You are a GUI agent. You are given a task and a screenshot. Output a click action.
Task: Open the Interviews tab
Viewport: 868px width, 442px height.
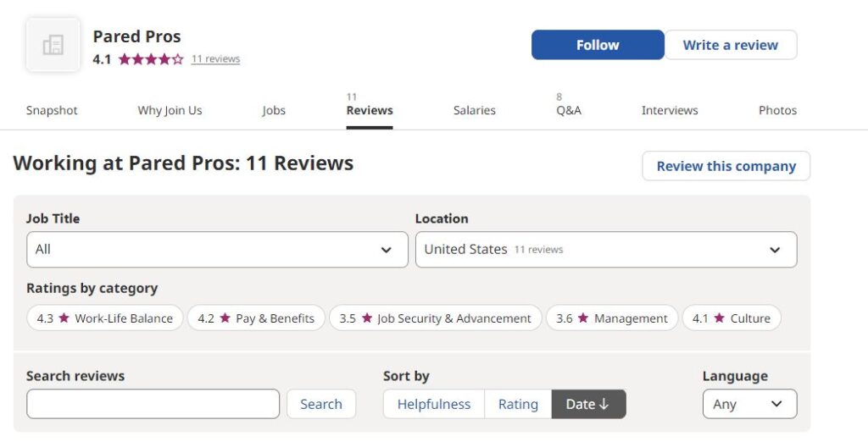(669, 110)
